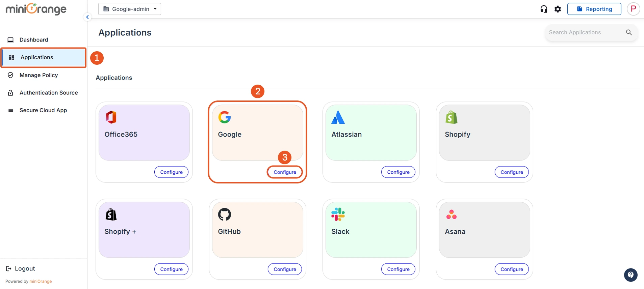The image size is (644, 289).
Task: Configure the GitHub application
Action: point(285,269)
